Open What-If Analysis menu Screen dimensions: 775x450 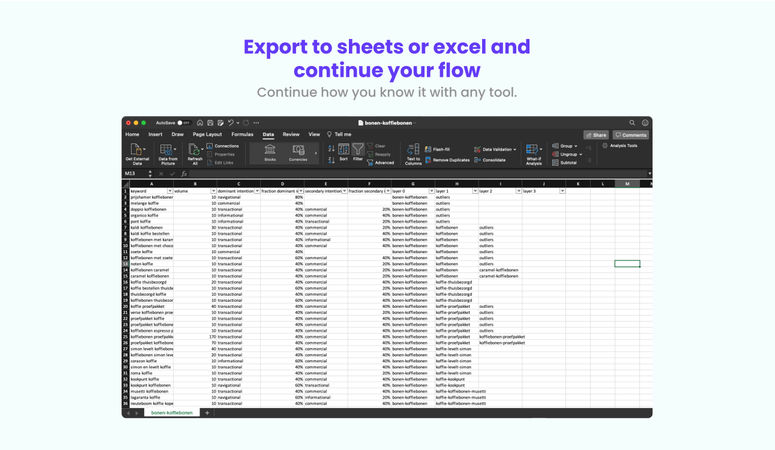534,154
